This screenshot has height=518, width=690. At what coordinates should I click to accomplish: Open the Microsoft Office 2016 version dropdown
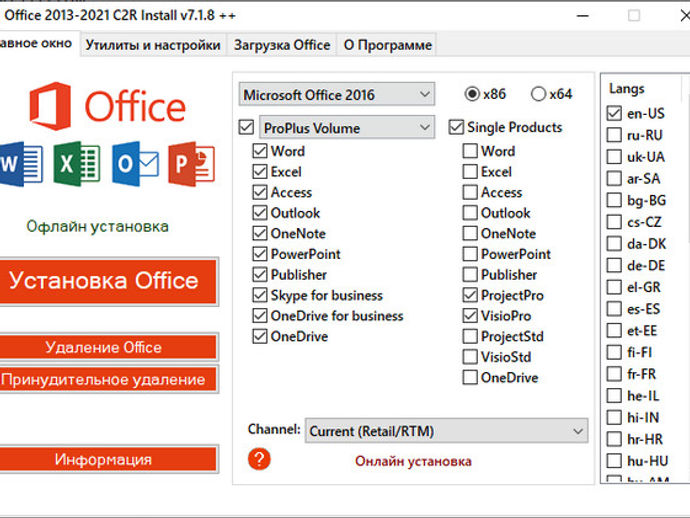click(x=337, y=94)
